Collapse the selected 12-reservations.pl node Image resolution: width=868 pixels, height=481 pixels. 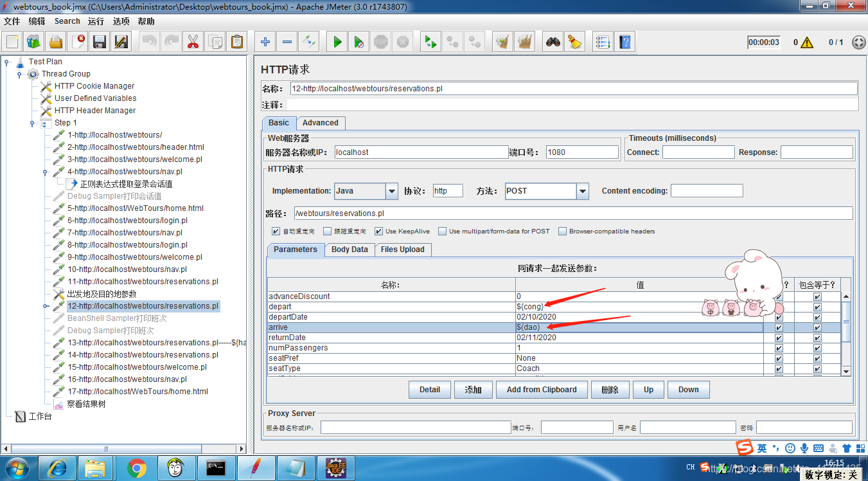[46, 307]
